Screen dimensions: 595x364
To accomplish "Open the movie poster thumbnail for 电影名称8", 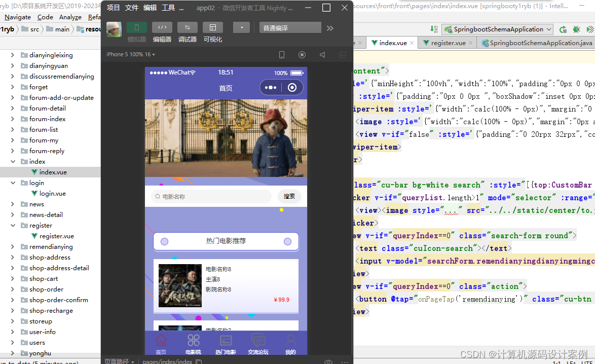I will click(x=180, y=285).
